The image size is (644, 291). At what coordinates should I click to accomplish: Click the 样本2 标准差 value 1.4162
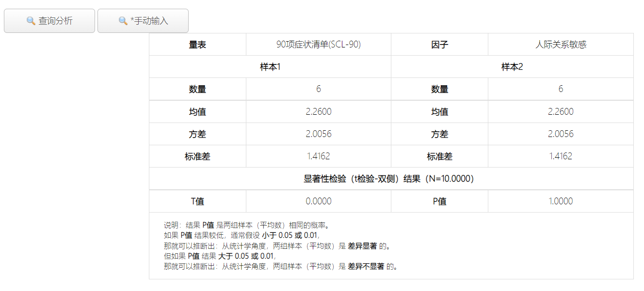tap(561, 156)
